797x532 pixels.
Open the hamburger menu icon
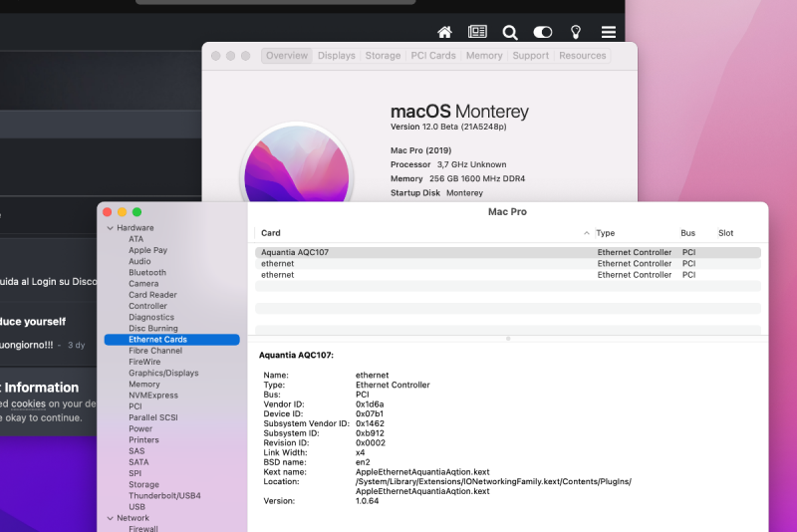point(608,32)
